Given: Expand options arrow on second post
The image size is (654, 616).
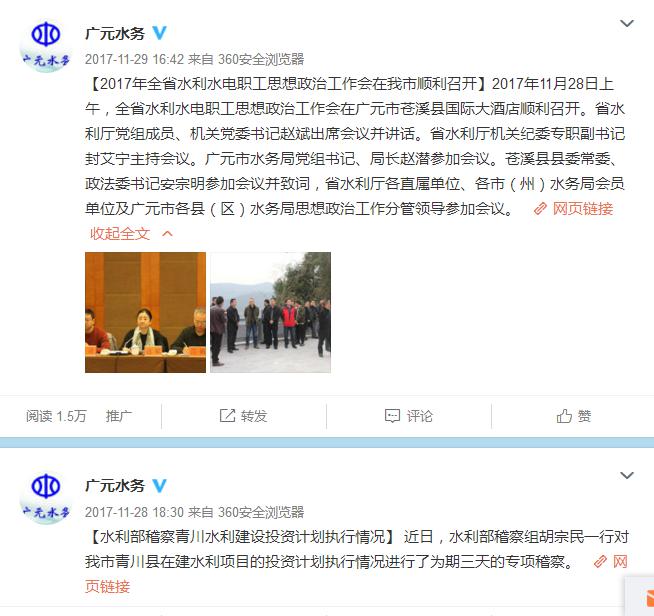Looking at the screenshot, I should click(x=627, y=475).
